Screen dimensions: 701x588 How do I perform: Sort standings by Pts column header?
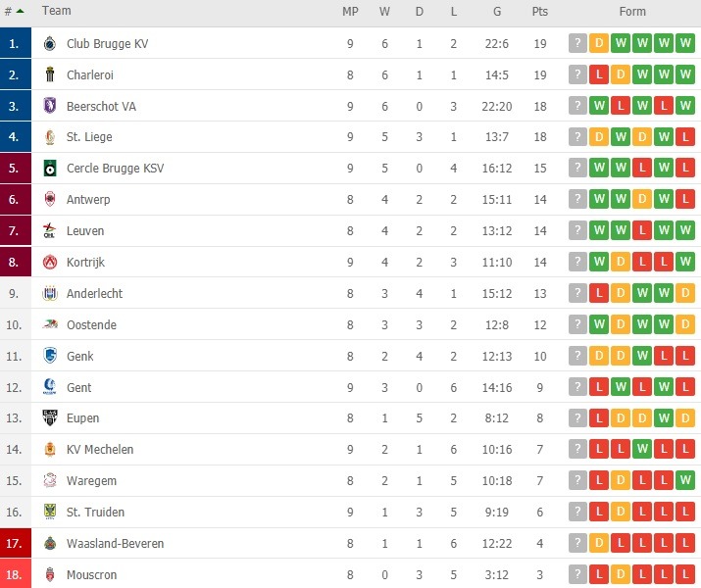tap(539, 12)
